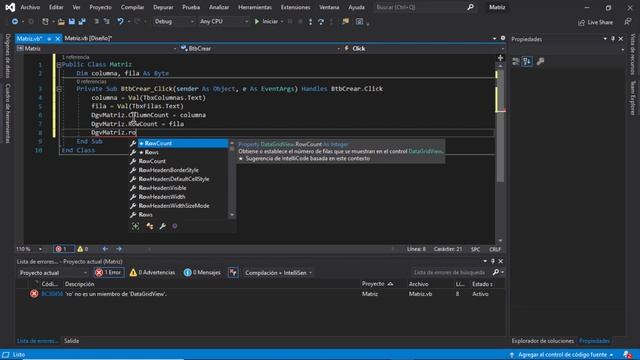Open the Depurar menu
This screenshot has width=640, height=360.
(163, 7)
